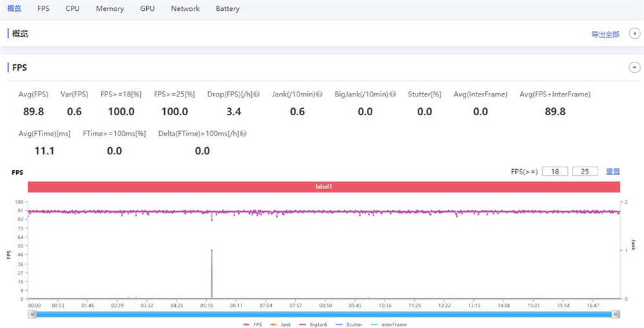Toggle the InterFrame series in the legend
Screen dimensions: 644x328
click(388, 325)
